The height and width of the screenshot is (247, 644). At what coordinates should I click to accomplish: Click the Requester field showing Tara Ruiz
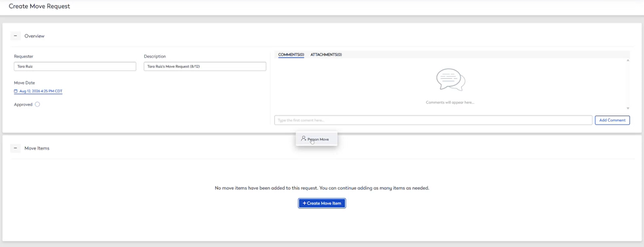[x=75, y=66]
